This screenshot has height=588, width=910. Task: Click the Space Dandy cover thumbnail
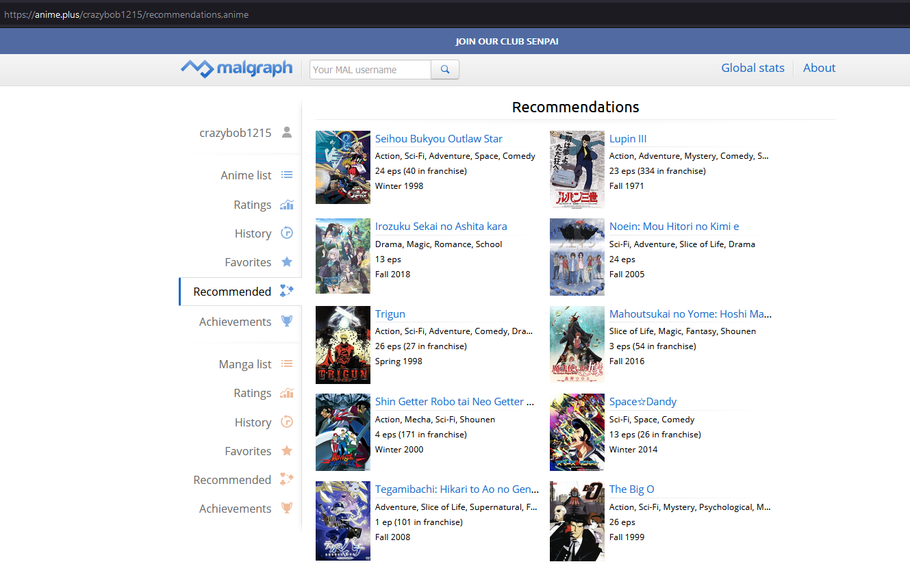point(577,432)
